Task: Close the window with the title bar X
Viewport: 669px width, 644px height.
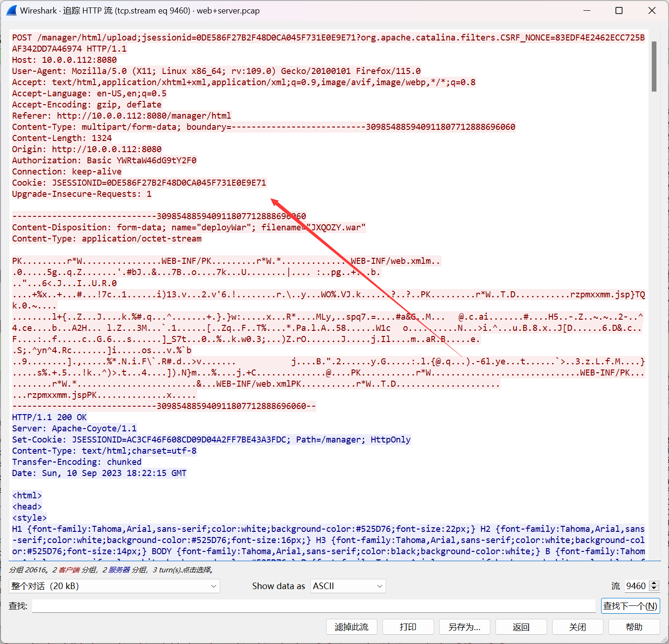Action: click(x=652, y=10)
